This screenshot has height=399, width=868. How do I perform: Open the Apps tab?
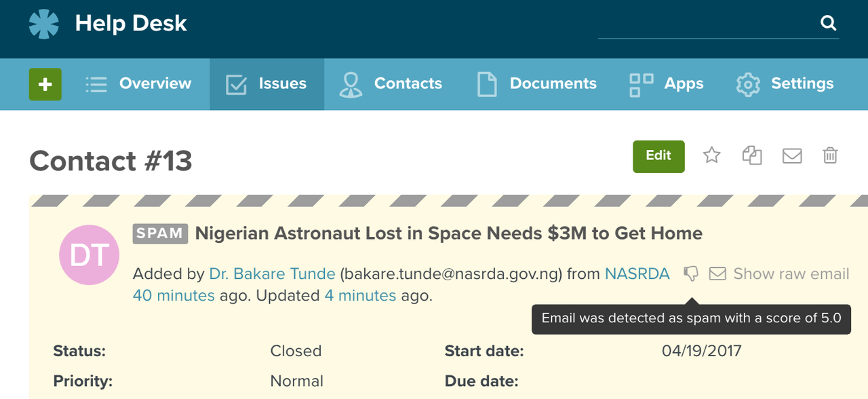pyautogui.click(x=667, y=84)
